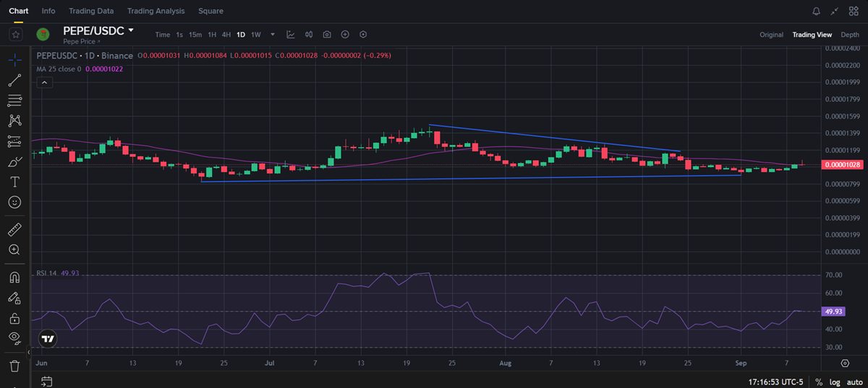The image size is (868, 388).
Task: Select the 1D interval
Action: tap(241, 35)
